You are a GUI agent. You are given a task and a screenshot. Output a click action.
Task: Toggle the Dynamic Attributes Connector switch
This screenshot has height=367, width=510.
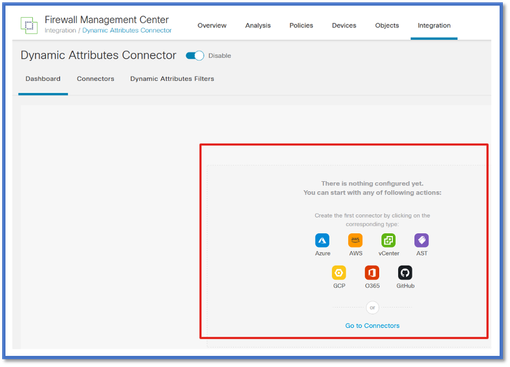coord(195,56)
